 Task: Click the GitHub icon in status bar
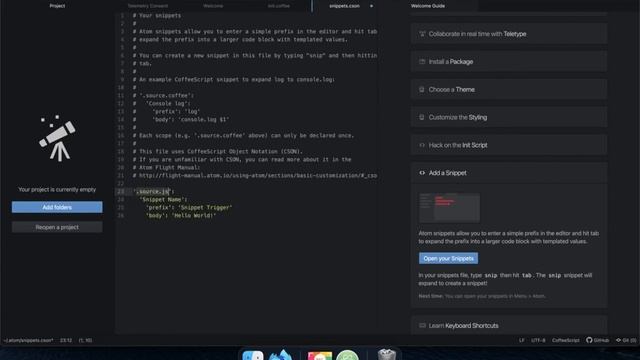point(598,340)
